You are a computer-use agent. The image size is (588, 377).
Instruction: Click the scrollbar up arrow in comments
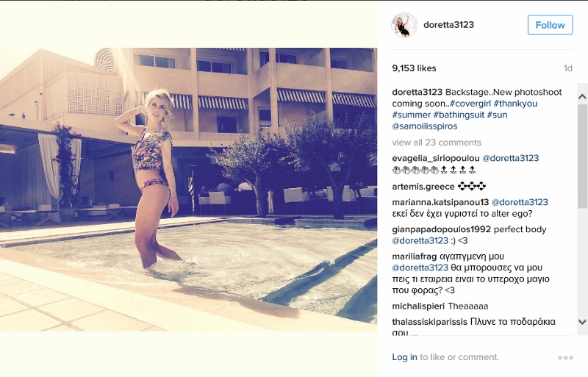(x=582, y=97)
